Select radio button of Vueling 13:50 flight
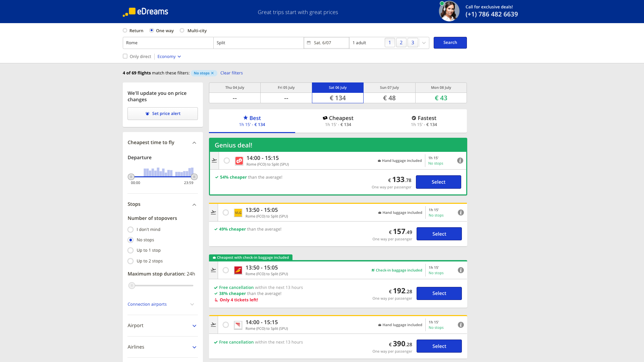The height and width of the screenshot is (362, 644). (x=226, y=213)
